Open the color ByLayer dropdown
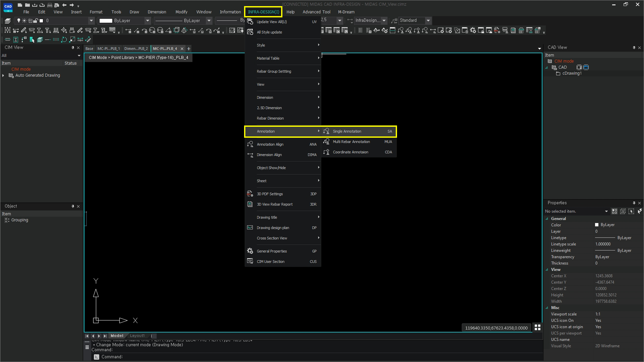The width and height of the screenshot is (644, 362). tap(147, 21)
